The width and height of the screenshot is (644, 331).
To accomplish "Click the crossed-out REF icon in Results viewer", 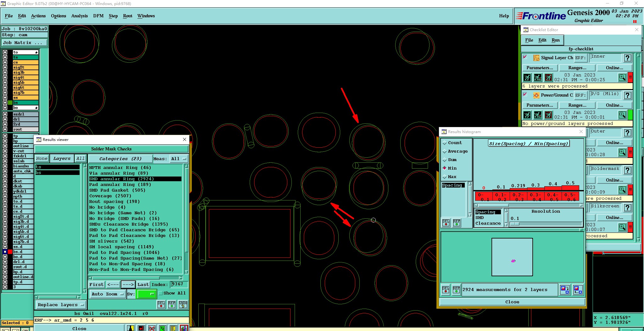I will (152, 328).
